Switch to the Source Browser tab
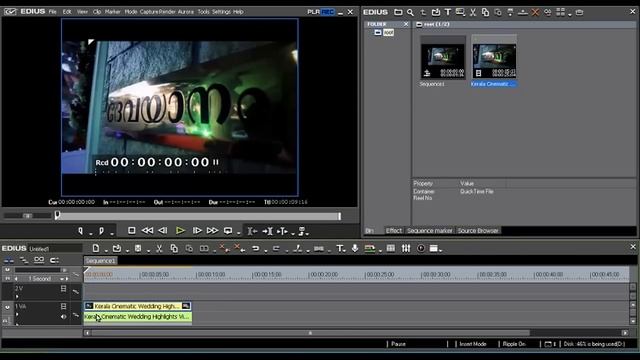Screen dimensions: 640x360 coord(478,231)
